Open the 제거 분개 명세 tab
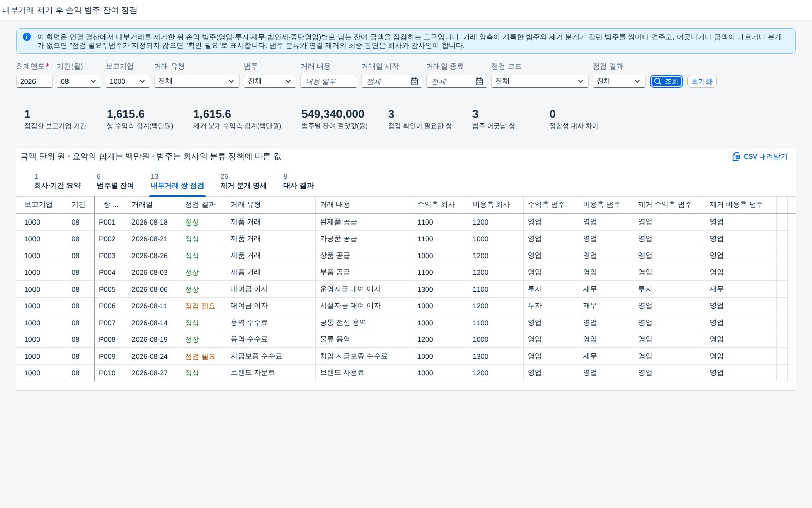Viewport: 812px width, 508px height. coord(244,181)
